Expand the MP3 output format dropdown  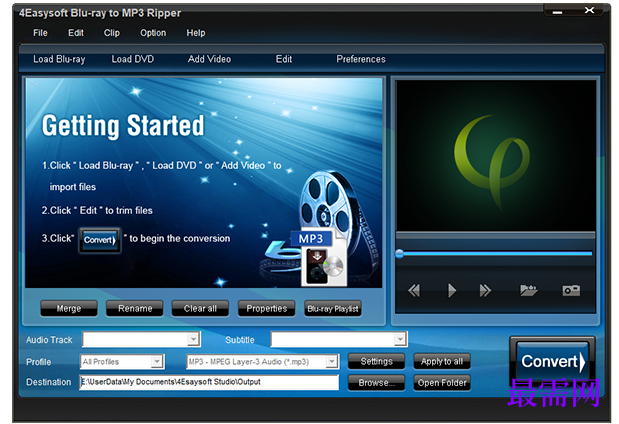(x=332, y=361)
